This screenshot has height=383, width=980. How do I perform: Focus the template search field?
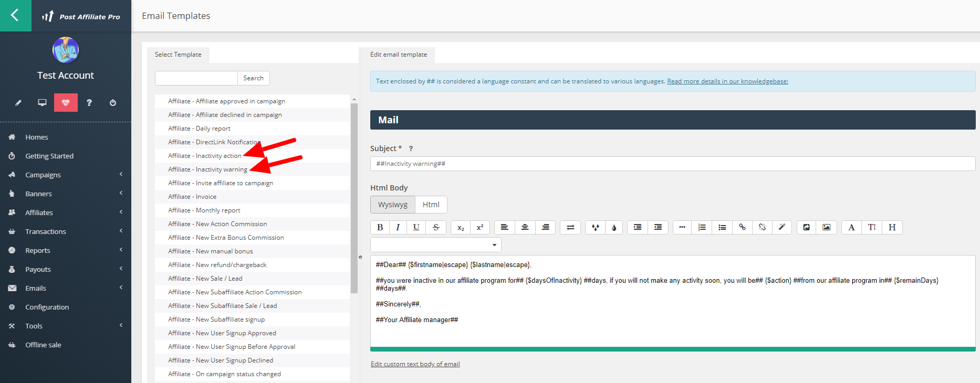tap(196, 78)
